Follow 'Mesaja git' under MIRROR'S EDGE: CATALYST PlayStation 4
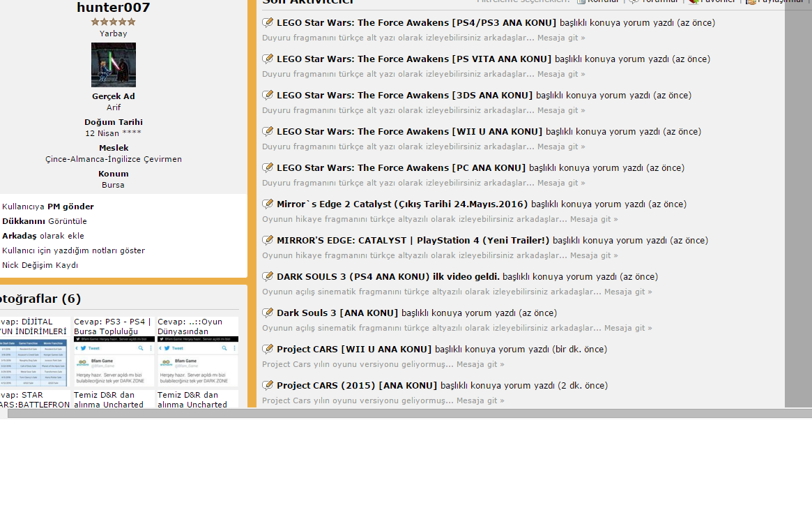Screen dimensions: 812x510 pyautogui.click(x=594, y=255)
